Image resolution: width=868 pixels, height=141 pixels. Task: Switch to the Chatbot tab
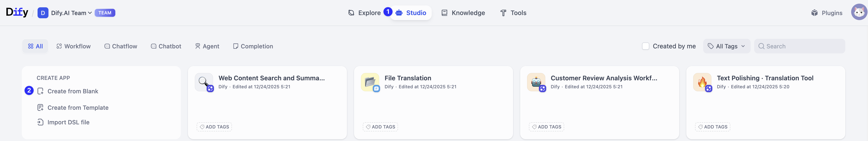point(166,46)
